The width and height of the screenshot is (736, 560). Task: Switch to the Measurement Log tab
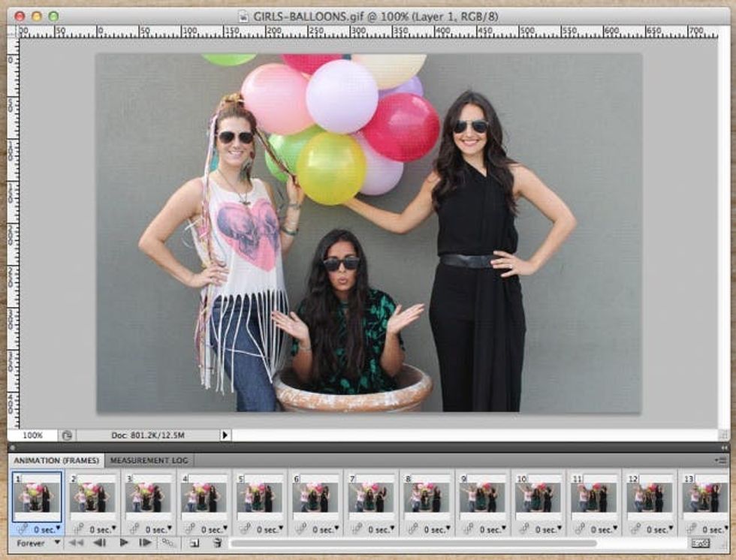pyautogui.click(x=149, y=459)
